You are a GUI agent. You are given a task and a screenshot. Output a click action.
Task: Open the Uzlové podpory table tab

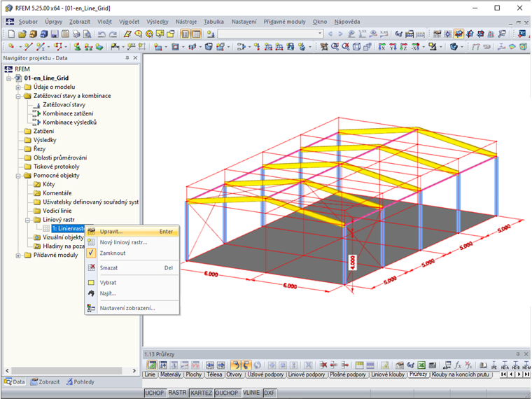pyautogui.click(x=265, y=374)
